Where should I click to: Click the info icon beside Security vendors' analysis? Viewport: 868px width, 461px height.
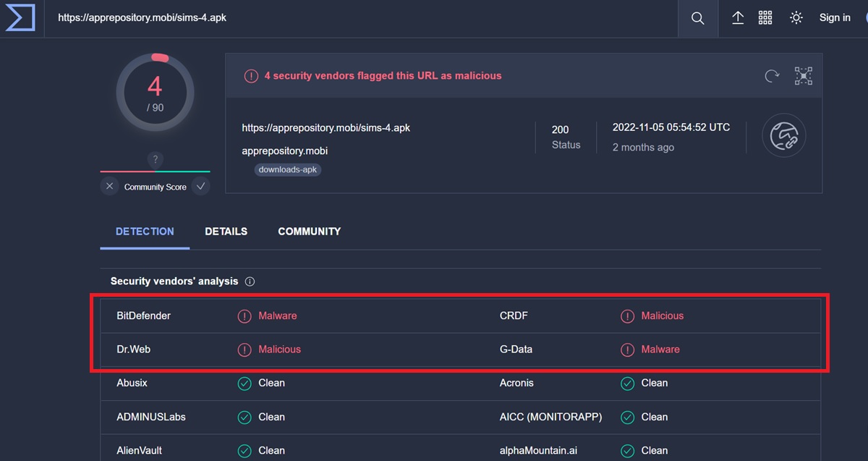pos(250,282)
